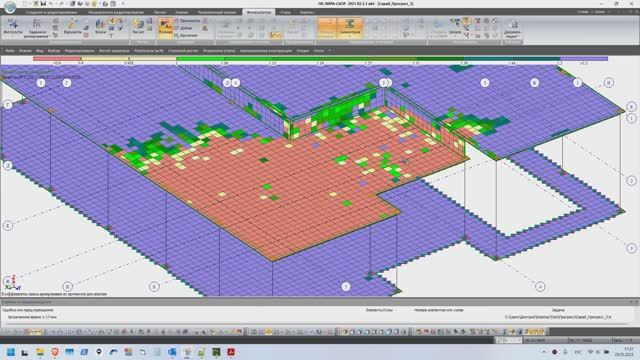
Task: Select the Железобетон ribbon tab
Action: 258,12
